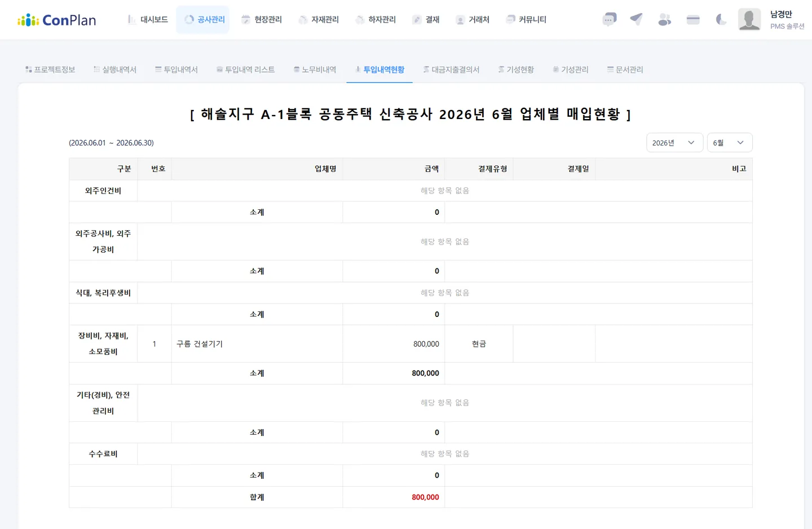Open 커뮤니티 menu
812x529 pixels.
pos(526,20)
